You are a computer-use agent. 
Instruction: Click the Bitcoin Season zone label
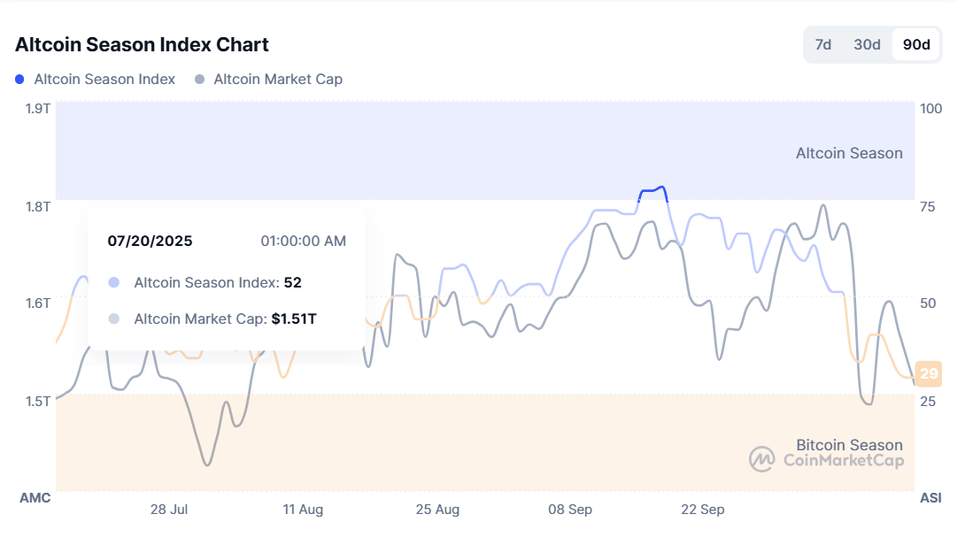[x=849, y=445]
